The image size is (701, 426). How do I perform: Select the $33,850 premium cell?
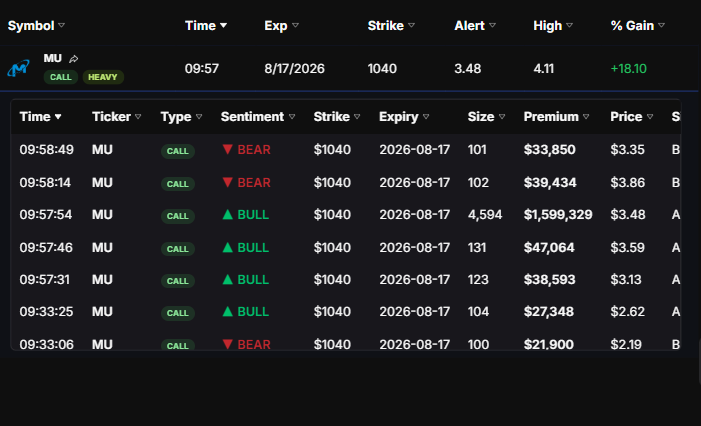[549, 149]
